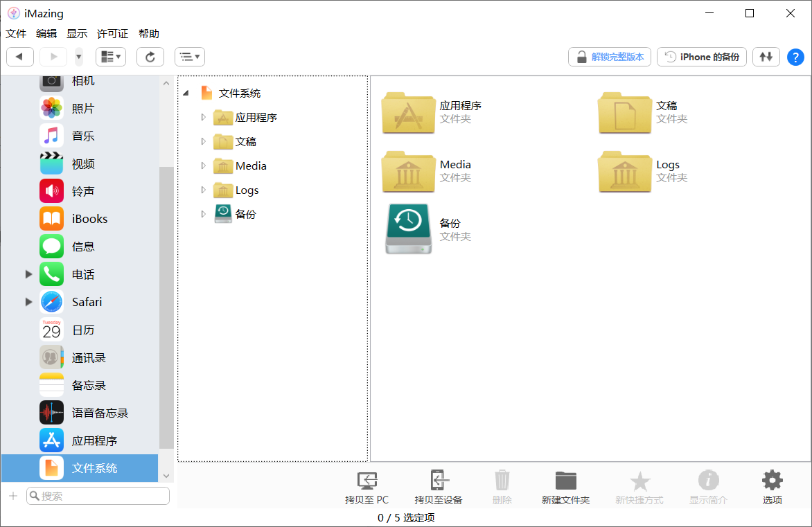Open Options (选项) gear
This screenshot has width=812, height=527.
772,487
